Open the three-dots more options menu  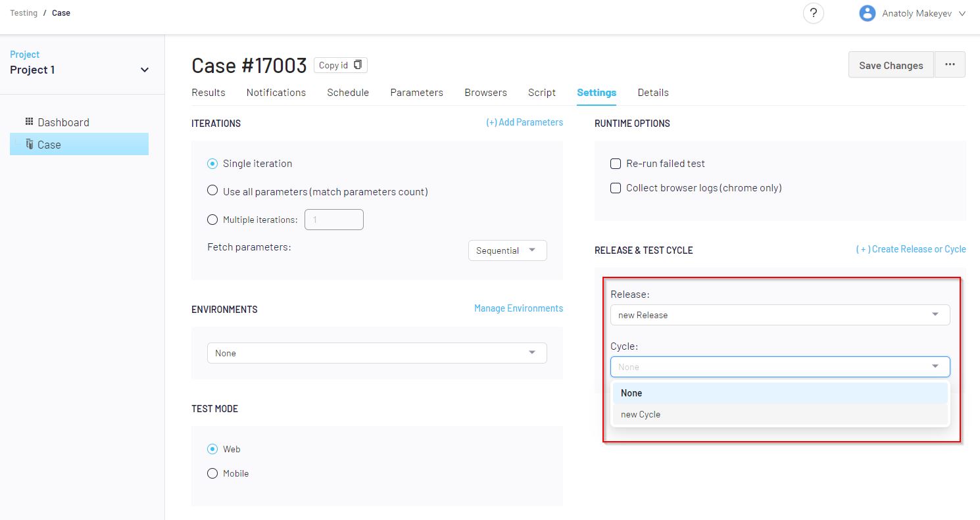click(x=950, y=64)
